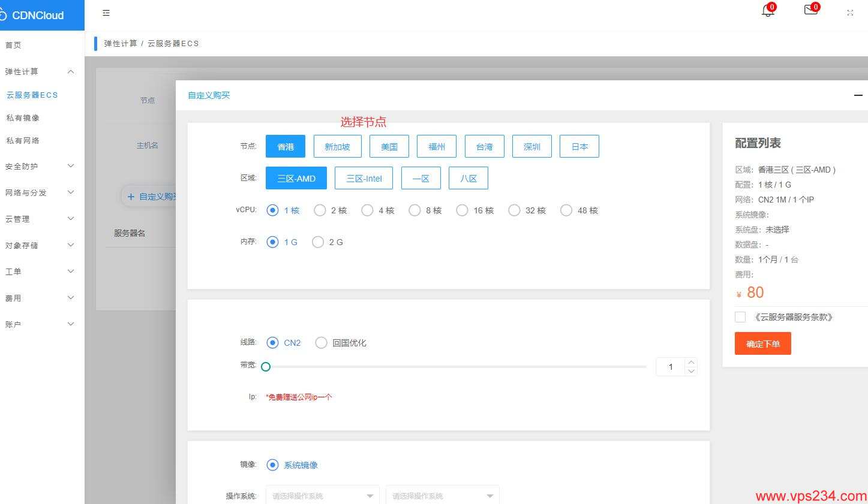
Task: Choose the 八区 zone
Action: [468, 178]
